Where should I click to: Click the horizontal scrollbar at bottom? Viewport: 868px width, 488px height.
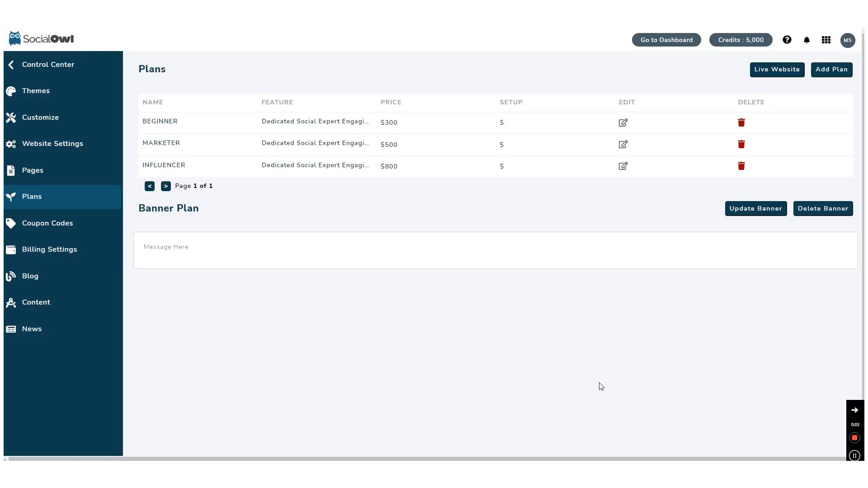(427, 459)
